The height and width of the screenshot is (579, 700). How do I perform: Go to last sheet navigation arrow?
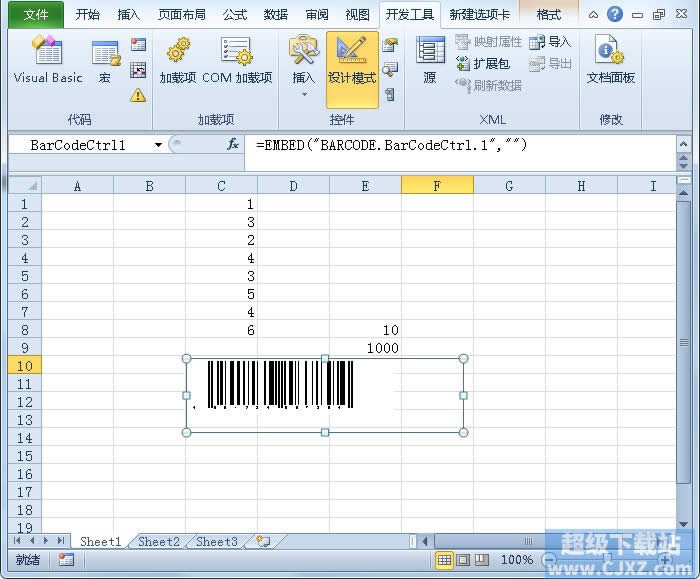[x=61, y=541]
